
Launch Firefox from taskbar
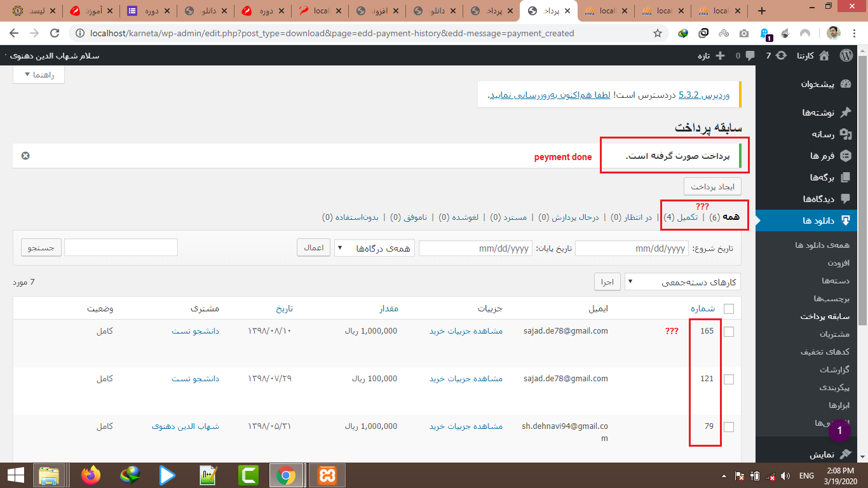91,475
